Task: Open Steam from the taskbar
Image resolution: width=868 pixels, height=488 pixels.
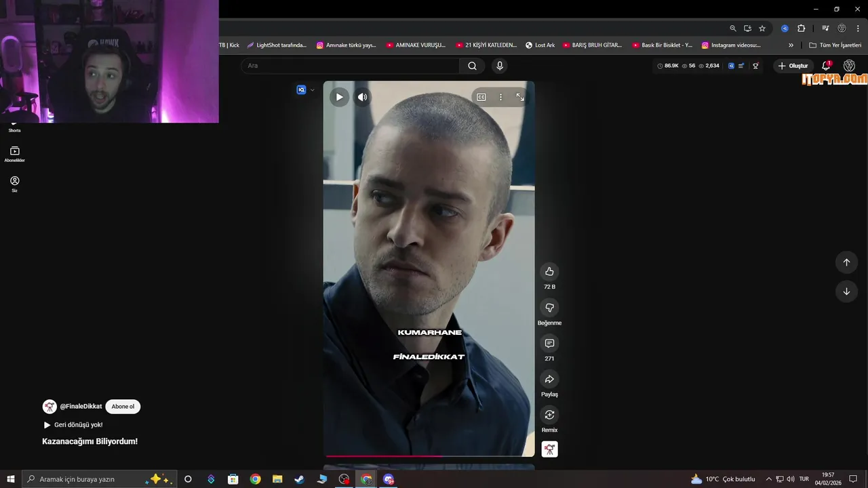Action: pos(299,479)
